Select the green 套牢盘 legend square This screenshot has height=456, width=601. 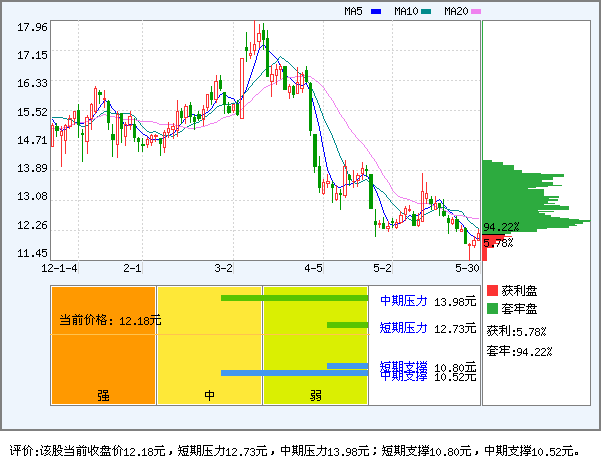[491, 309]
